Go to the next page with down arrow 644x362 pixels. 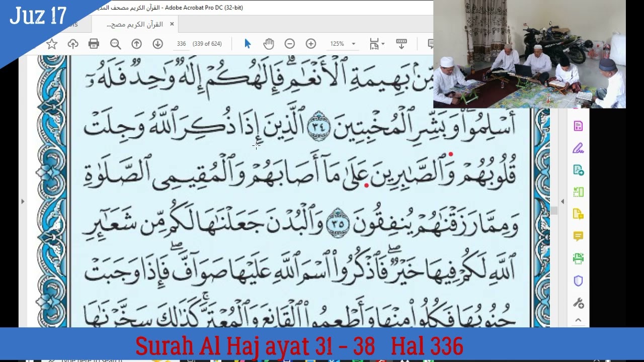click(157, 44)
